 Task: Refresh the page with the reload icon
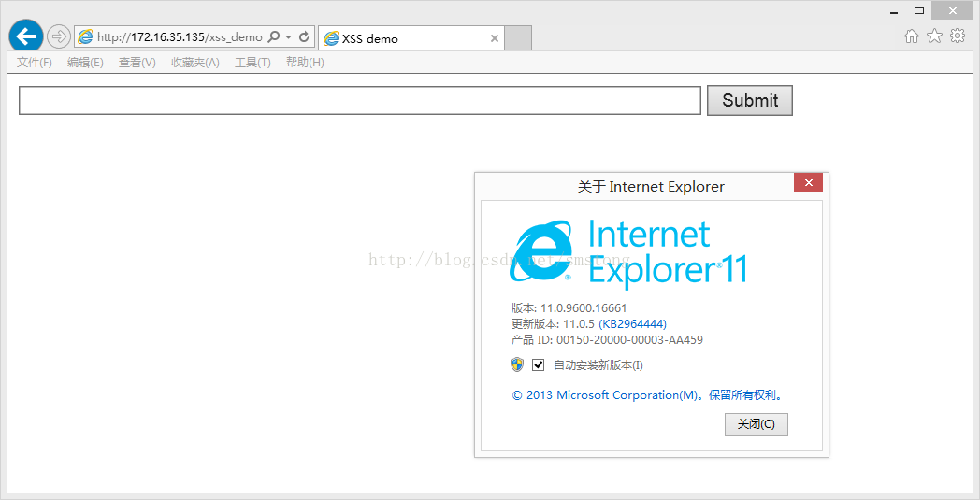[x=304, y=36]
